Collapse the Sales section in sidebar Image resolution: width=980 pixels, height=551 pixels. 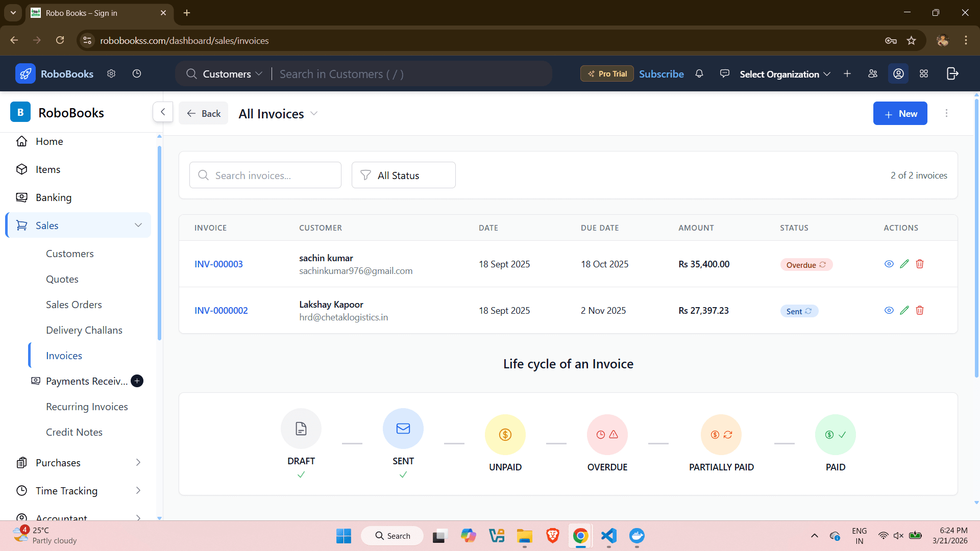tap(138, 225)
